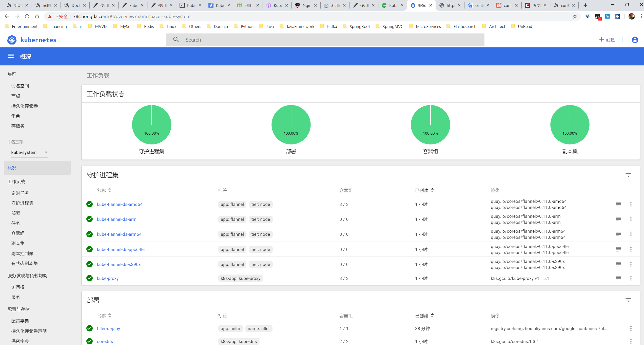This screenshot has width=644, height=345.
Task: Select 命名空间 under cluster sidebar
Action: click(x=20, y=86)
